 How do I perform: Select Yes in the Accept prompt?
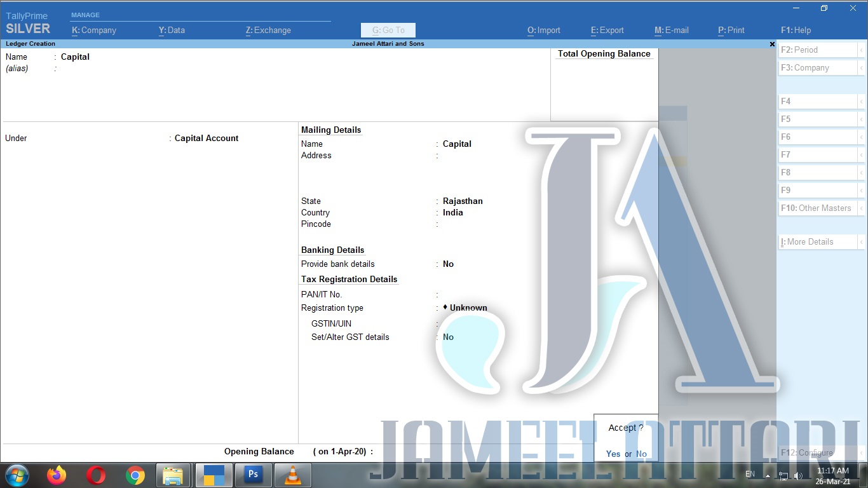point(613,454)
